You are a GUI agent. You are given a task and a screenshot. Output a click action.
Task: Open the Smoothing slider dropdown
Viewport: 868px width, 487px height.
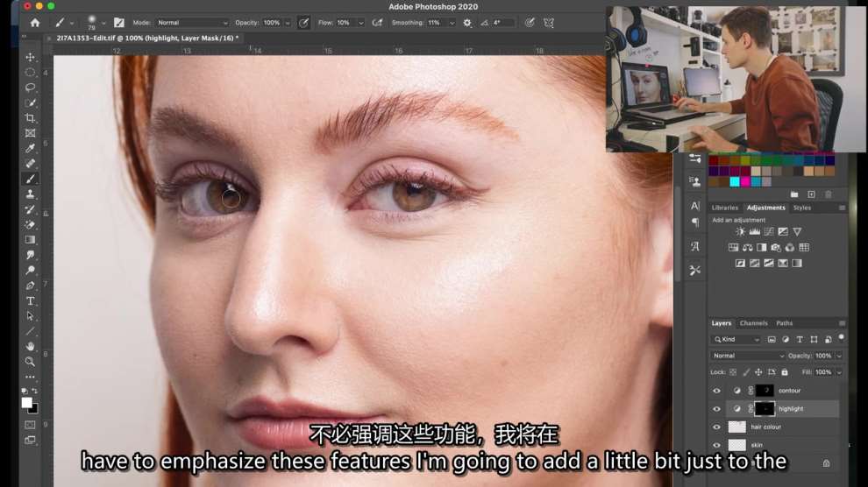click(452, 24)
